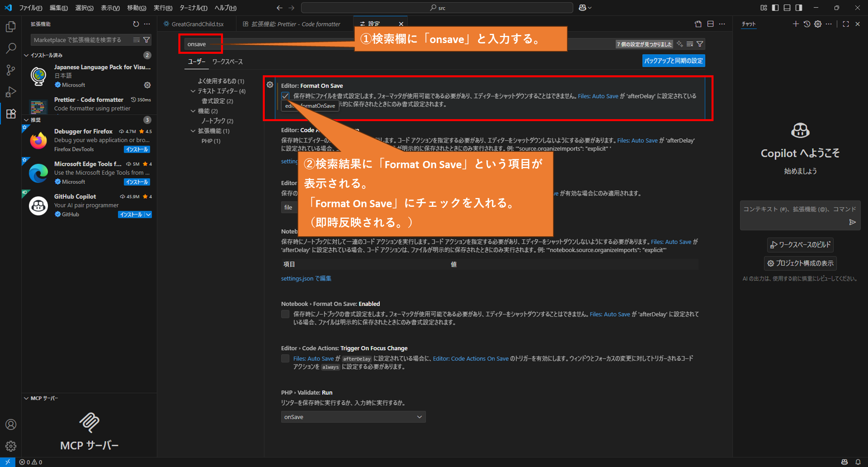This screenshot has height=467, width=868.
Task: Select the ワークスペース settings tab
Action: (x=227, y=61)
